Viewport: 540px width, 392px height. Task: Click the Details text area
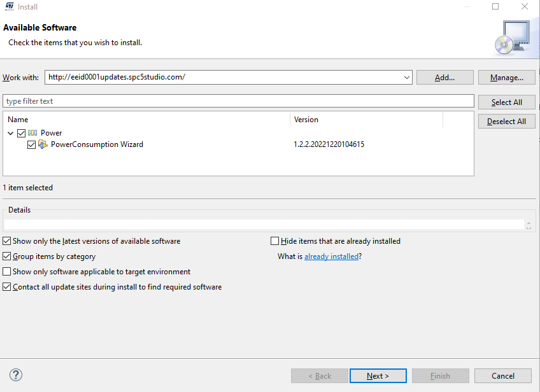[x=264, y=225]
